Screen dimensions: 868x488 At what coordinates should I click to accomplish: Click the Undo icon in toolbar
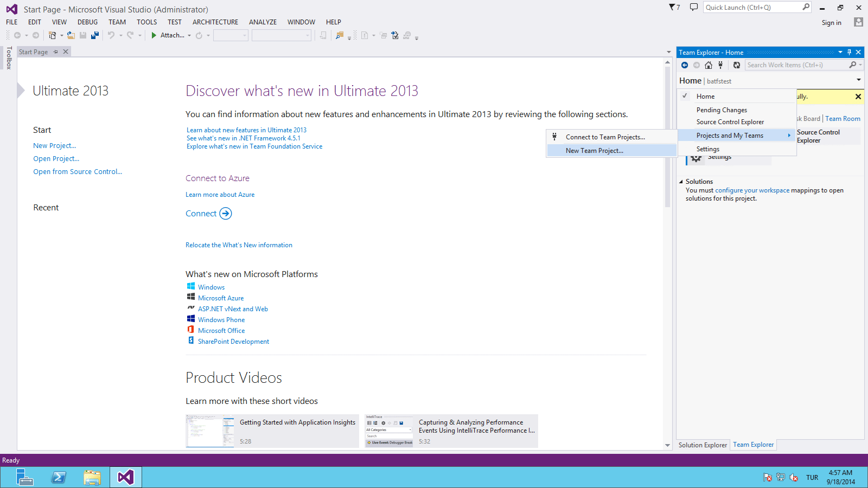[111, 35]
